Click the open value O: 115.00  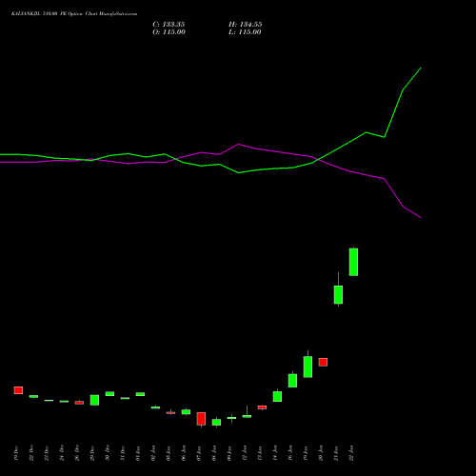pyautogui.click(x=169, y=32)
